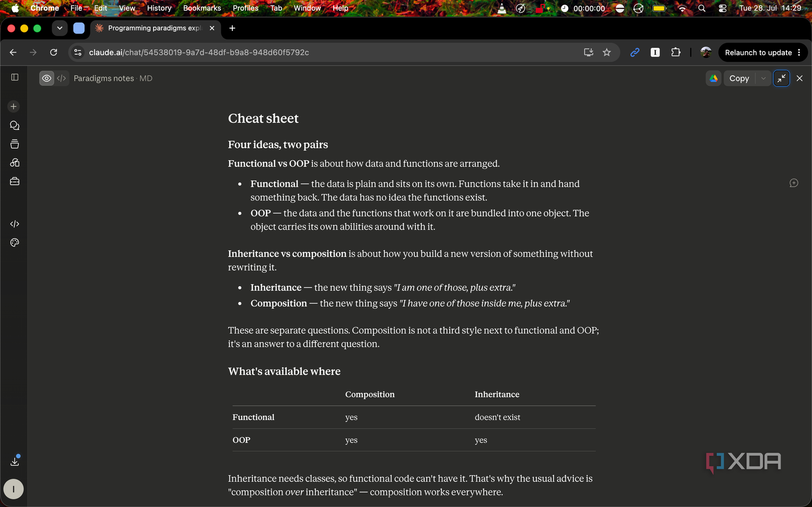Toggle the left sidebar panel
Screen dimensions: 812x507
pyautogui.click(x=15, y=77)
